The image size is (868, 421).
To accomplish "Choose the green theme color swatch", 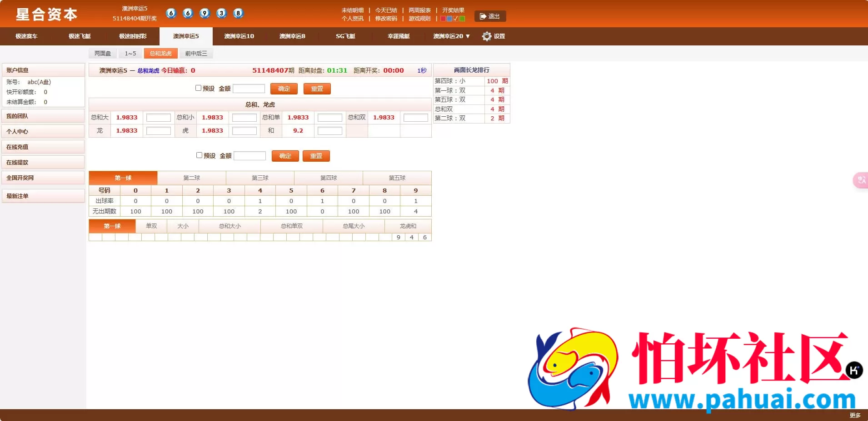I will coord(462,19).
